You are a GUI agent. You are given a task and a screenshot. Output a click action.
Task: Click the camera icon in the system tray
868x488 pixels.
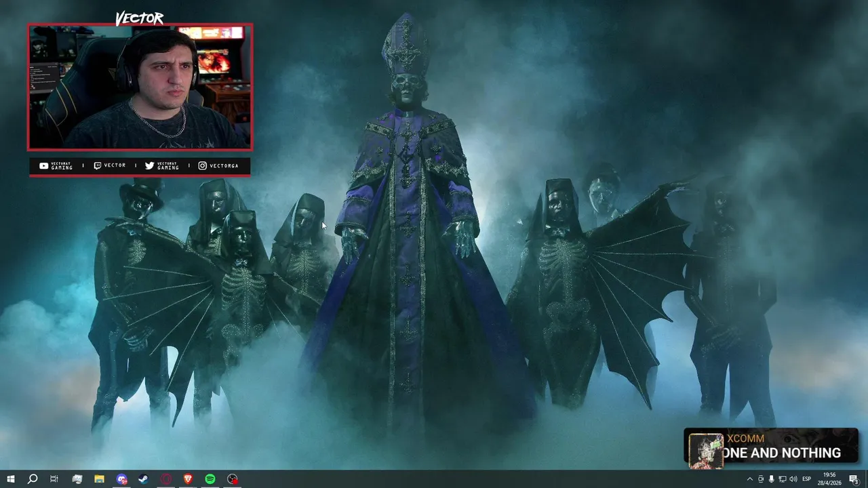(x=761, y=479)
